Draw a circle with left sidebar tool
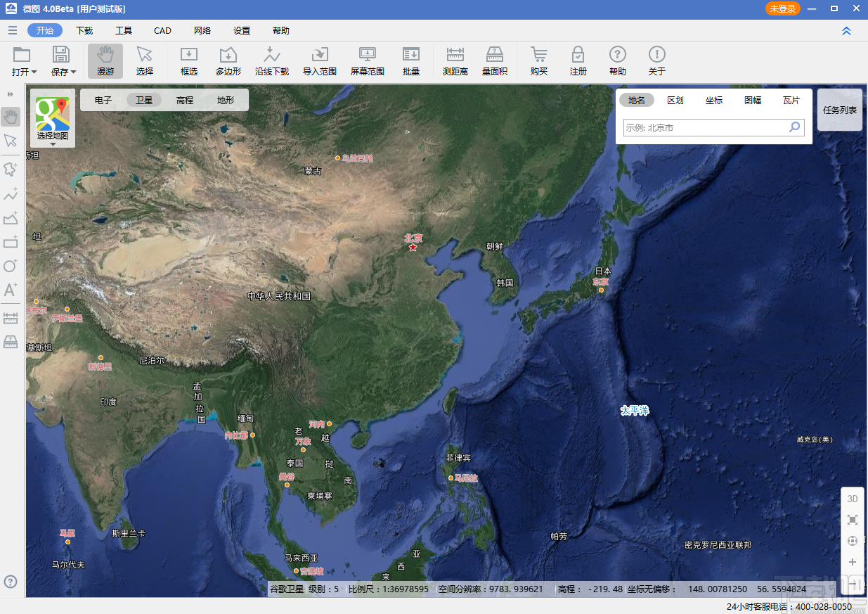868x614 pixels. (x=11, y=265)
